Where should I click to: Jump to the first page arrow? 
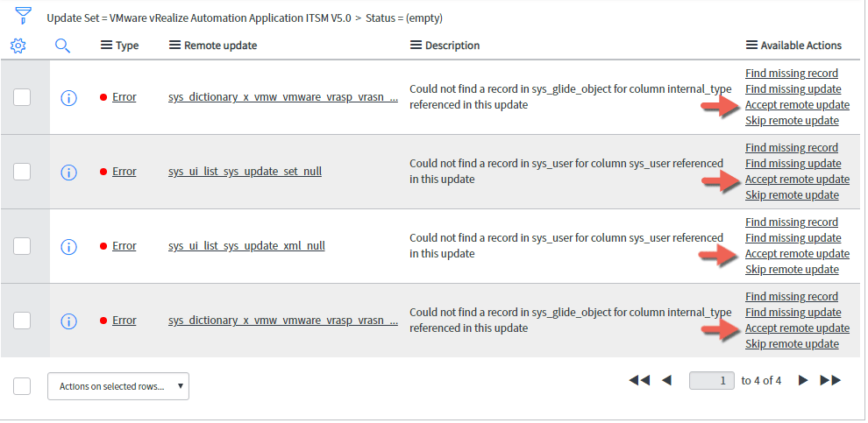click(x=639, y=380)
